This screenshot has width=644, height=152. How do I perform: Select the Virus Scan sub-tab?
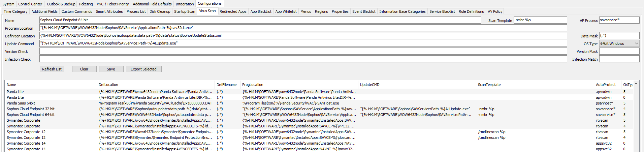[x=207, y=11]
